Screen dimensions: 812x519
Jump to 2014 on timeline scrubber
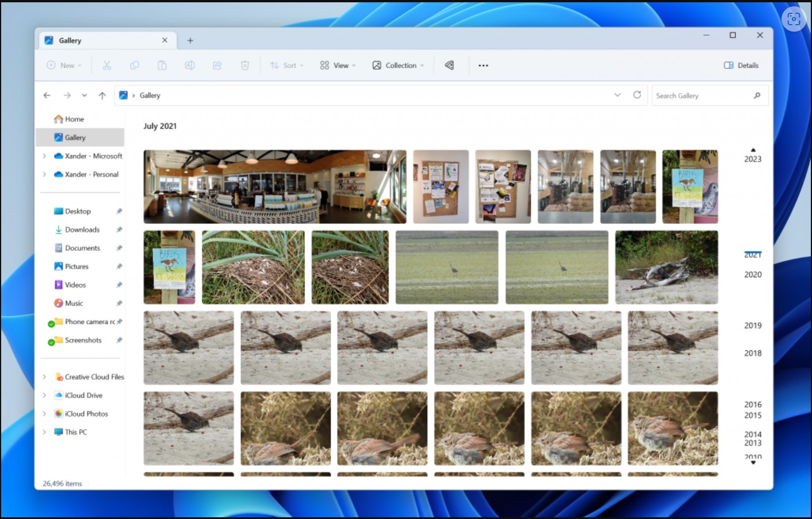[753, 434]
